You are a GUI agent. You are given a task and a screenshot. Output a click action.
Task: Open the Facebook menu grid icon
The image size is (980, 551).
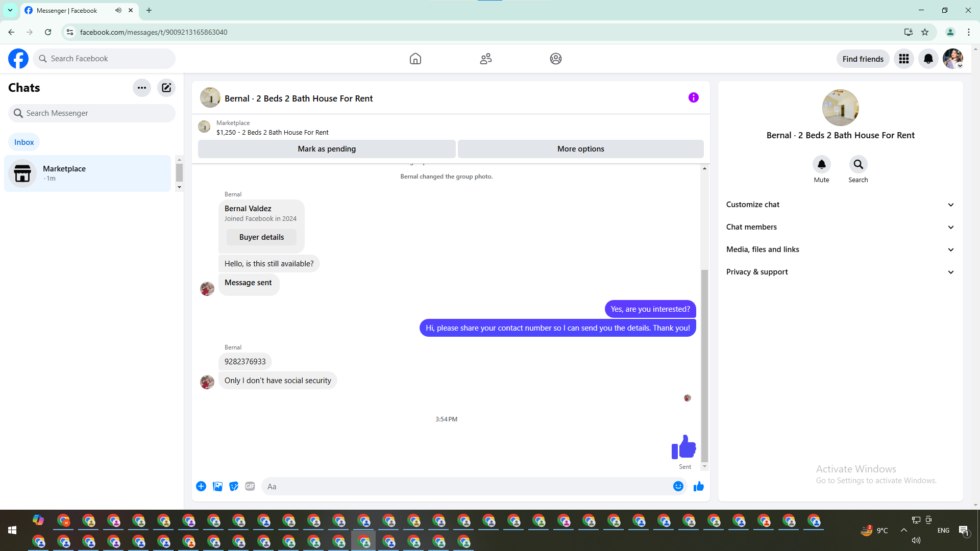[x=904, y=59]
